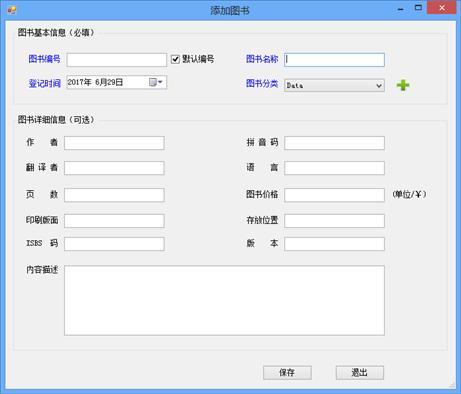
Task: Click the 图书价格 input field
Action: coord(334,195)
